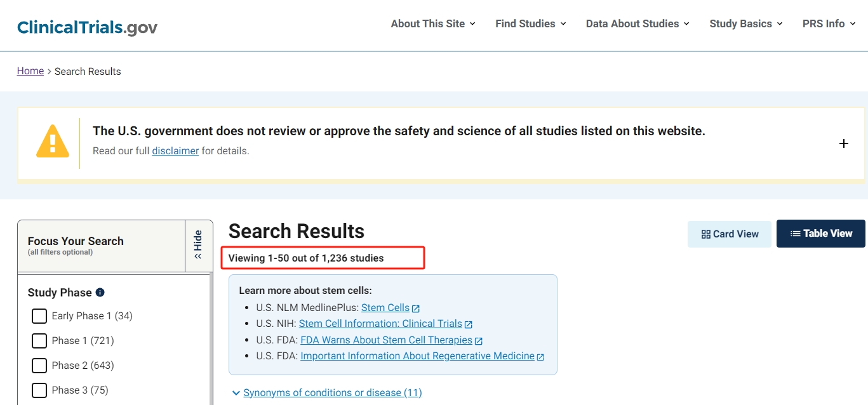
Task: Click the ClinicalTrials.gov logo
Action: tap(87, 27)
